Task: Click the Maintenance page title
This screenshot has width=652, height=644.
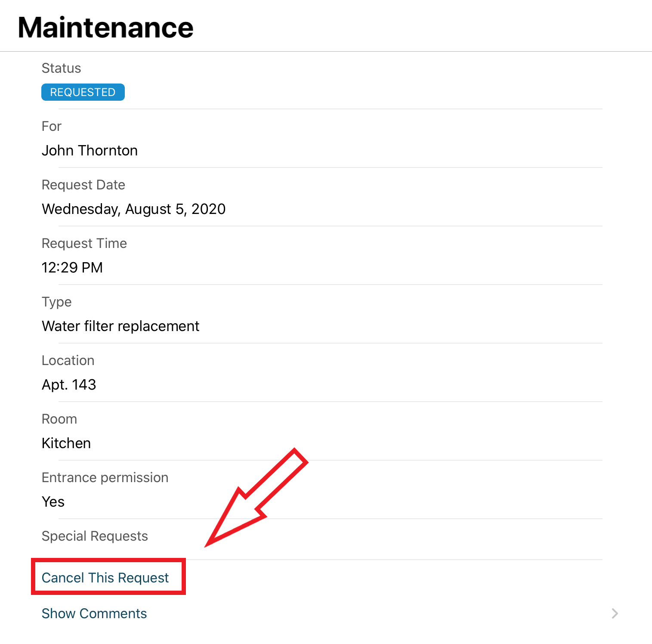Action: (105, 28)
